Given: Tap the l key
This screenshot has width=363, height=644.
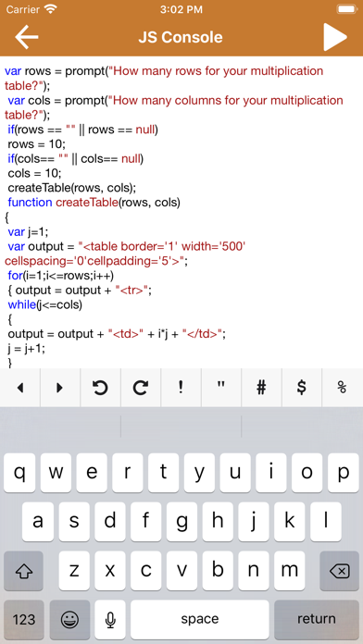Looking at the screenshot, I should [x=325, y=521].
